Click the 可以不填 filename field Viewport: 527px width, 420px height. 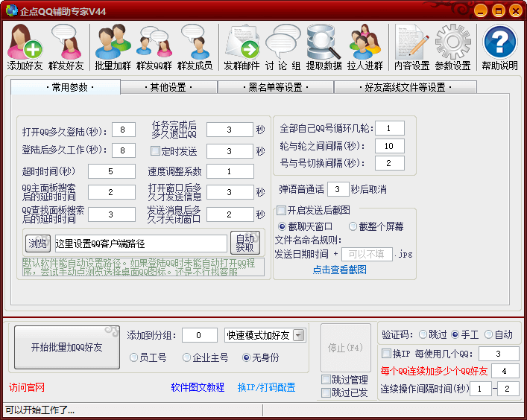[367, 254]
